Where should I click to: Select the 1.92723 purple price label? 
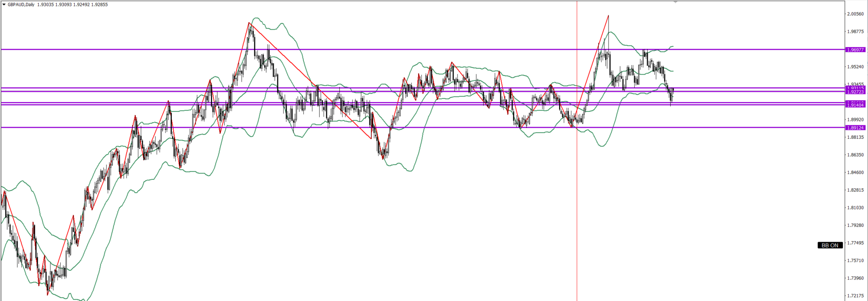point(855,92)
